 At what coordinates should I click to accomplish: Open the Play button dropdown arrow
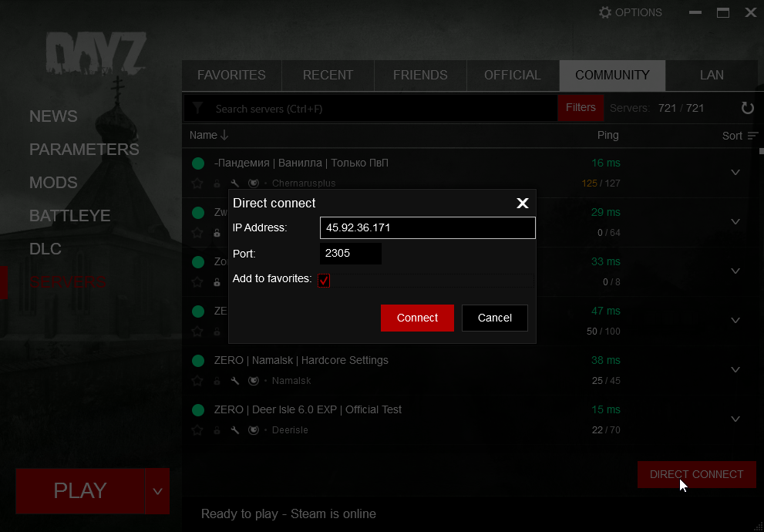[x=157, y=491]
